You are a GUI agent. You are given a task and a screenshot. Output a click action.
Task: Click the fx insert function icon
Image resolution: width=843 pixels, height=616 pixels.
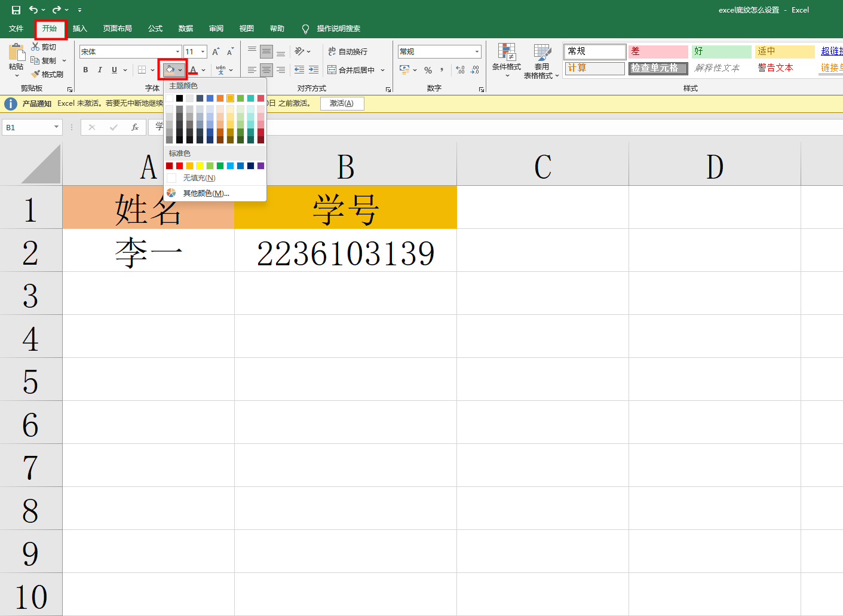[135, 127]
